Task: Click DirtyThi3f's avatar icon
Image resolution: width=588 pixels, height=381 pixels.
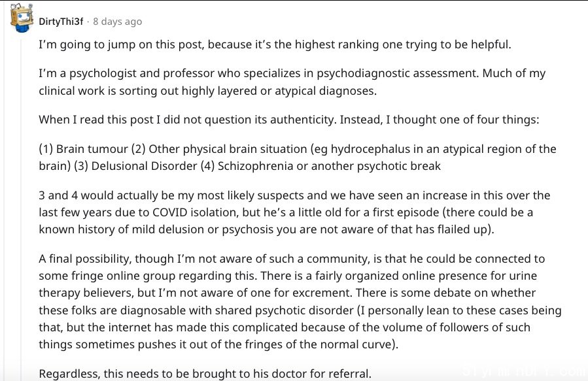Action: click(22, 18)
